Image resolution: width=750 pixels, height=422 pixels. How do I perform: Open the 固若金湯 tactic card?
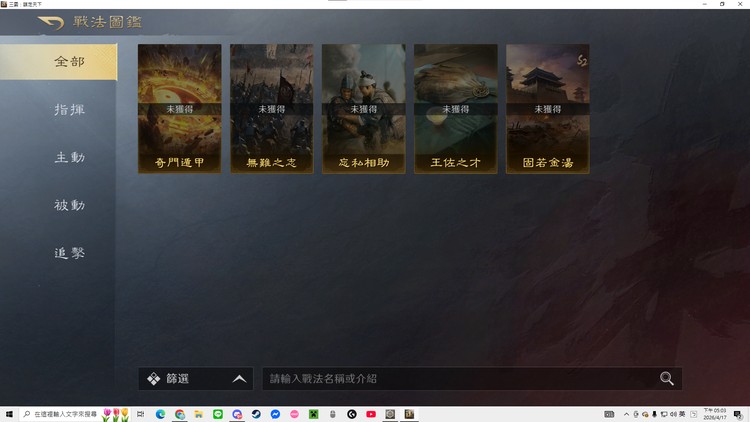548,109
